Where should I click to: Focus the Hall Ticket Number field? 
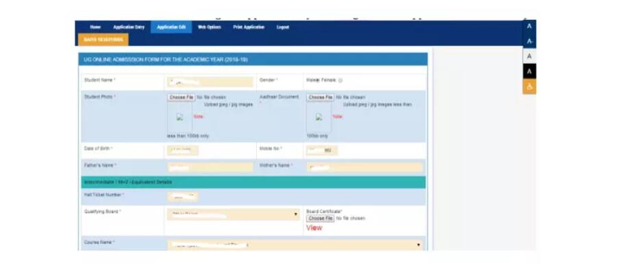tap(183, 196)
